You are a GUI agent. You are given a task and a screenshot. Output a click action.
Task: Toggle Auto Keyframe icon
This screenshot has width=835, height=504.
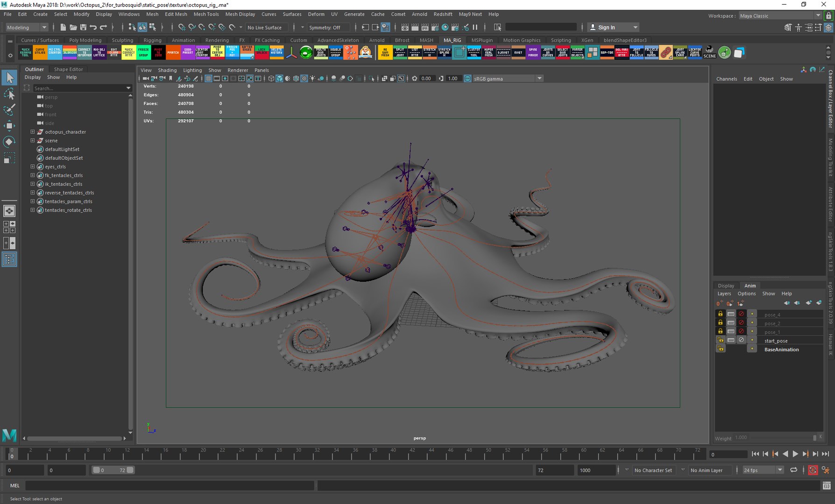click(x=813, y=470)
